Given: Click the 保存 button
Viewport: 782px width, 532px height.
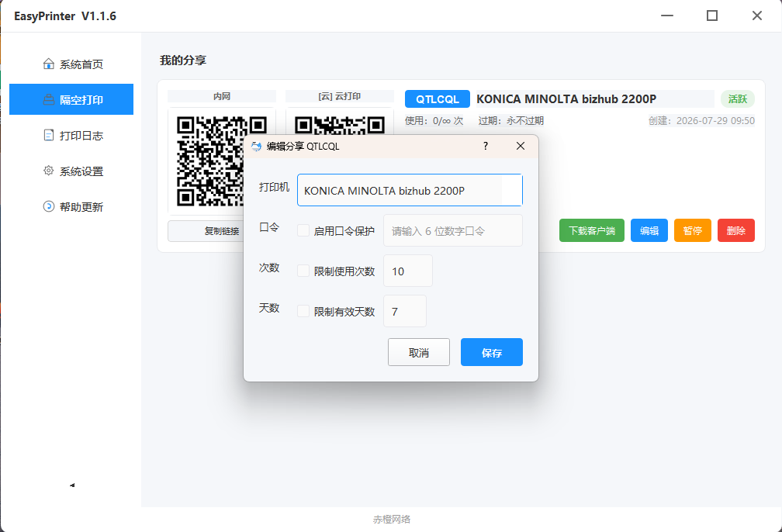Looking at the screenshot, I should point(492,352).
